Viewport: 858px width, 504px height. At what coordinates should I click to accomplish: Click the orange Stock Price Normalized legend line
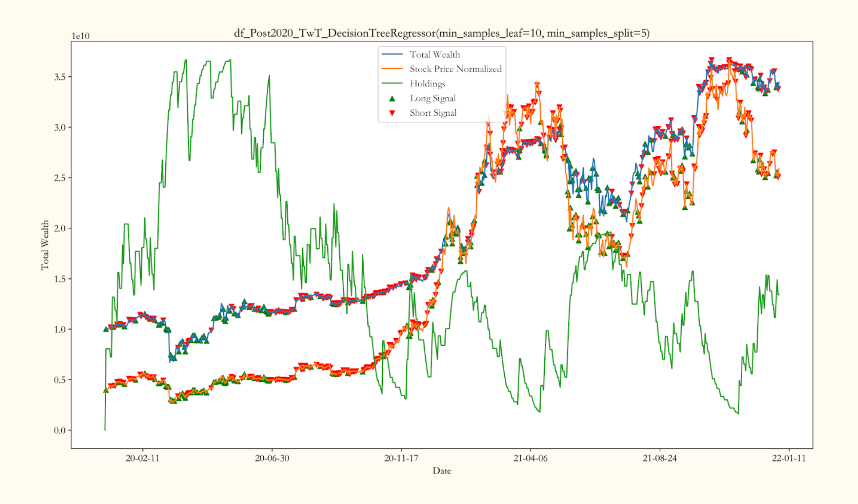coord(392,69)
